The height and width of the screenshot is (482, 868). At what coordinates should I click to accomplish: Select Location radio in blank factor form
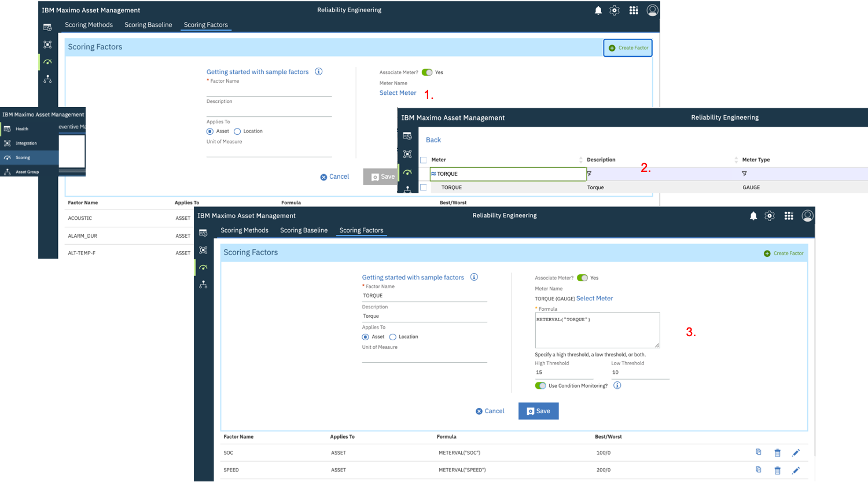tap(237, 131)
